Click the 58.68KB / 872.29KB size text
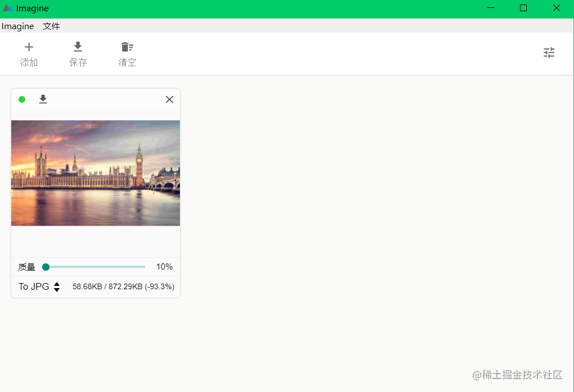574x392 pixels. [x=123, y=286]
